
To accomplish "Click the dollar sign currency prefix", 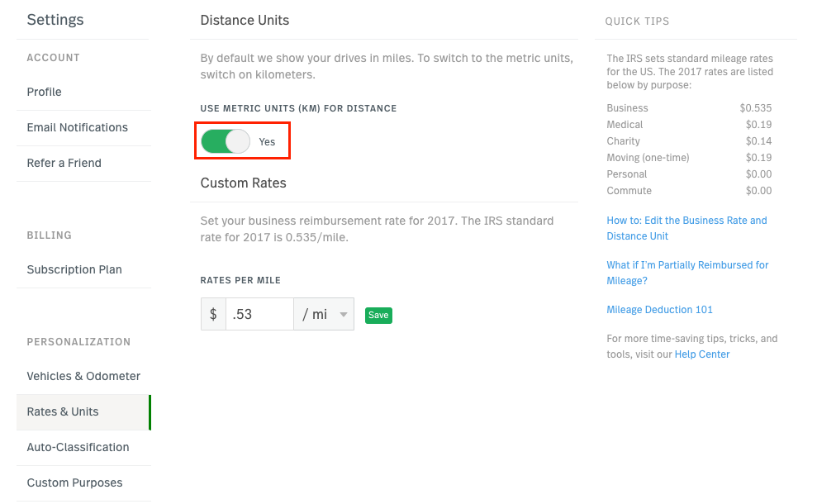I will coord(213,314).
